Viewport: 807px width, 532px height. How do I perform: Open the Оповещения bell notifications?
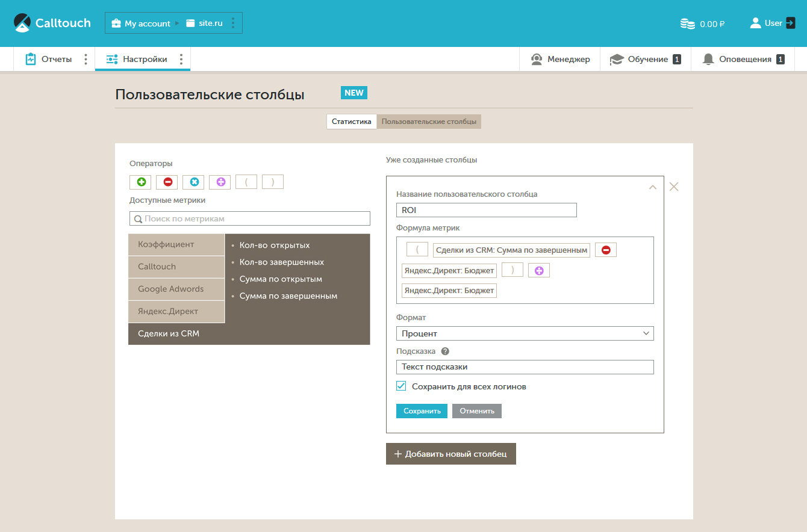[708, 59]
